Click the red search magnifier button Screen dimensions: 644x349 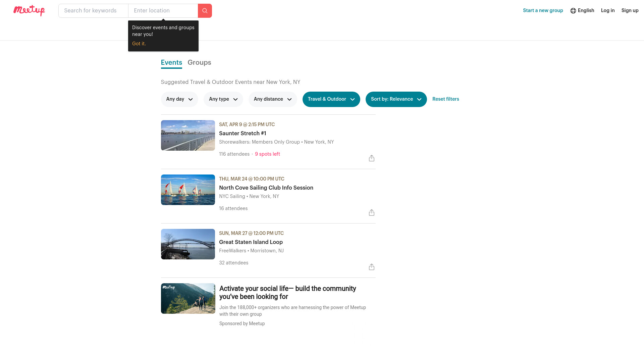(x=205, y=11)
